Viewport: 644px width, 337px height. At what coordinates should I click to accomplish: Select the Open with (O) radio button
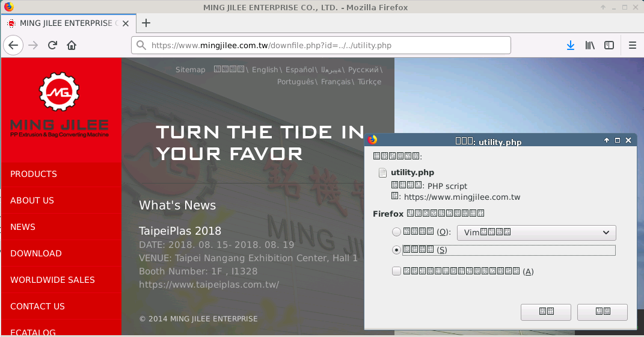point(396,232)
